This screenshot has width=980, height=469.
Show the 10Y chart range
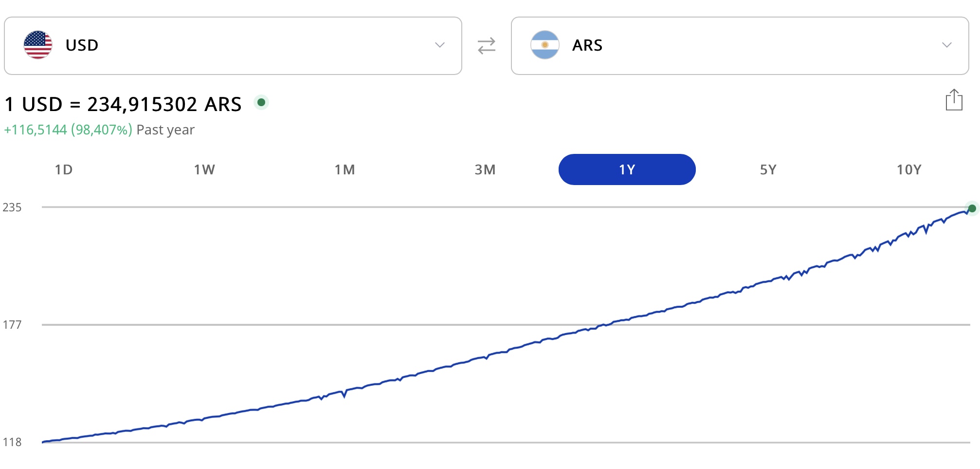[x=909, y=169]
